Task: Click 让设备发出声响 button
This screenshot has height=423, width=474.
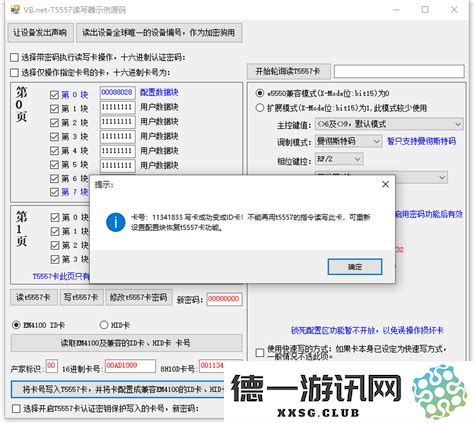Action: pyautogui.click(x=40, y=33)
